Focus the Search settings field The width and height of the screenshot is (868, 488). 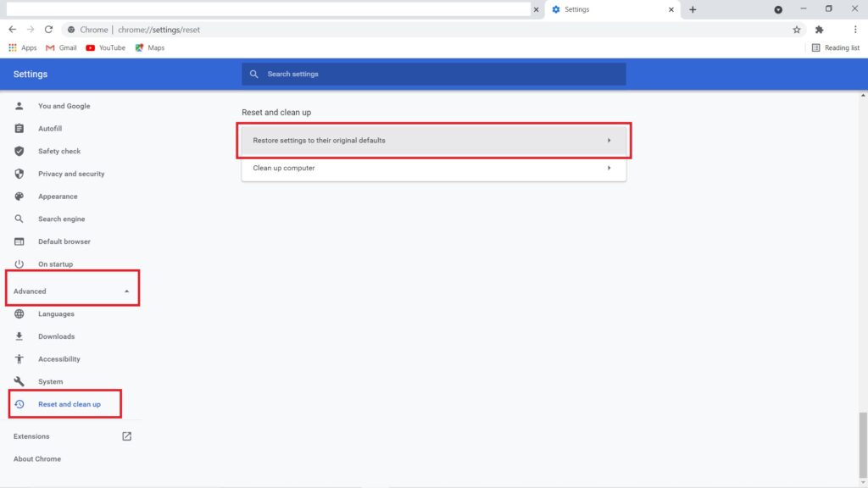[x=433, y=74]
